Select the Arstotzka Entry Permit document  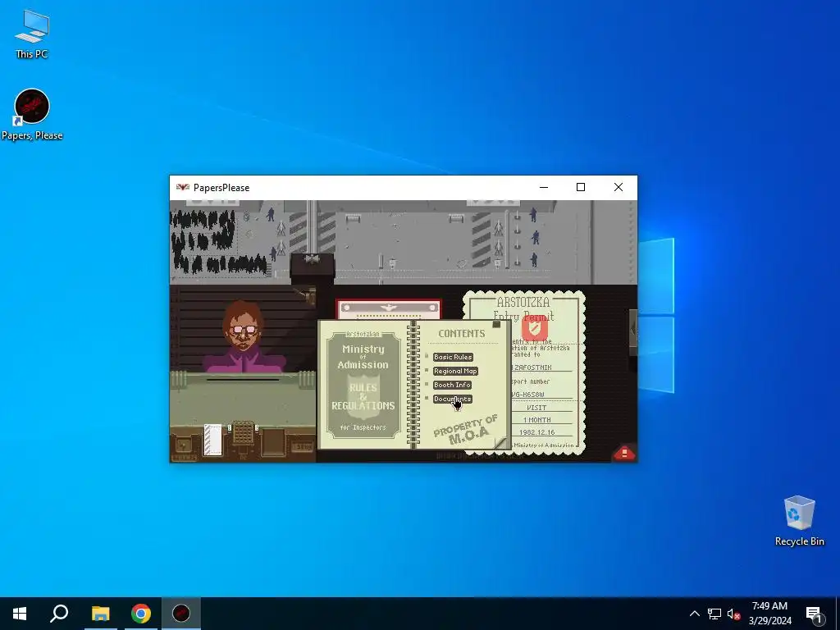coord(547,375)
